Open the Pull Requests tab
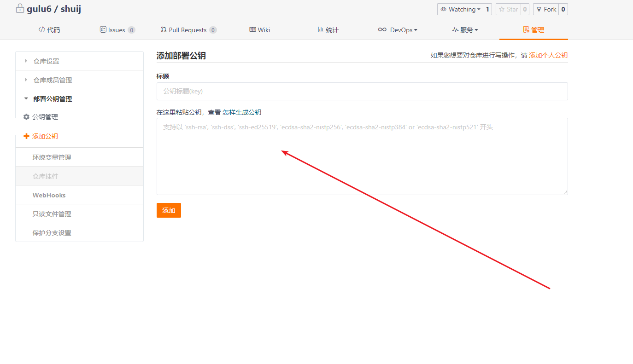Image resolution: width=633 pixels, height=364 pixels. (x=188, y=30)
